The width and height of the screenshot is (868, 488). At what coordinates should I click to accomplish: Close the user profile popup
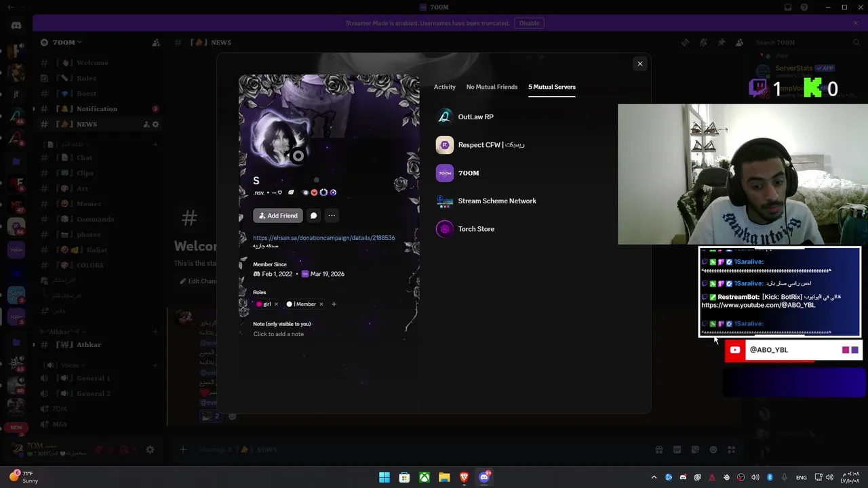coord(639,64)
